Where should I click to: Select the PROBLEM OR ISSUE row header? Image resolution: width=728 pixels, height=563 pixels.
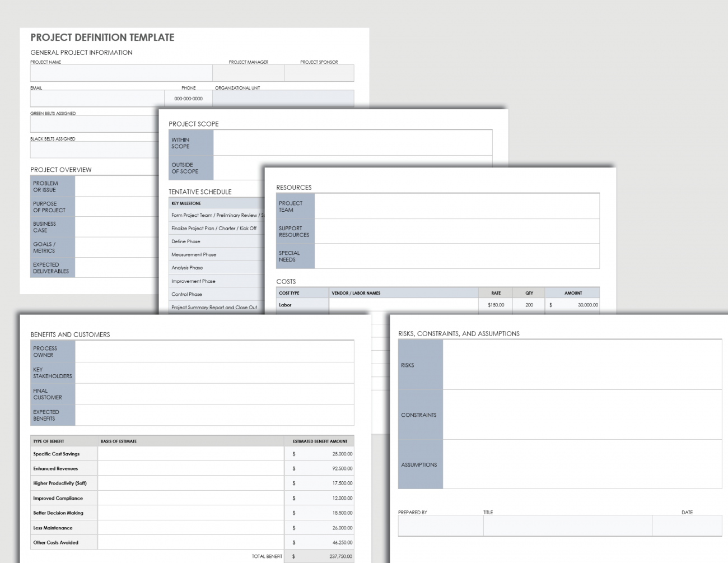tap(52, 186)
